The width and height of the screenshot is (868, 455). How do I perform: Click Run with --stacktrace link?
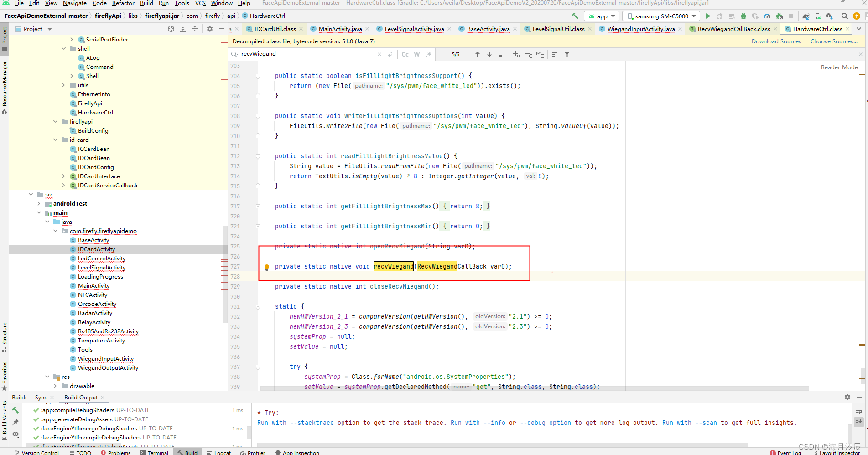(296, 423)
